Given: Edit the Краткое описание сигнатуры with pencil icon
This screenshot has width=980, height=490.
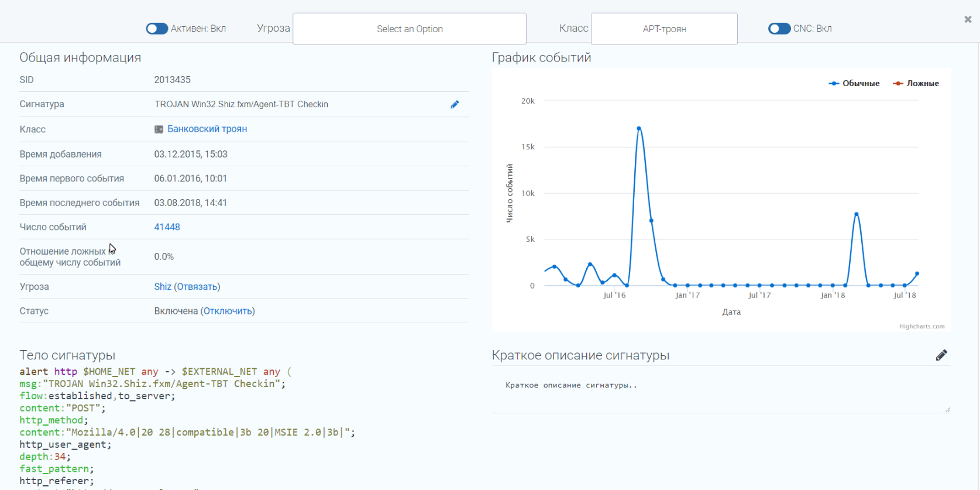Looking at the screenshot, I should pyautogui.click(x=941, y=355).
